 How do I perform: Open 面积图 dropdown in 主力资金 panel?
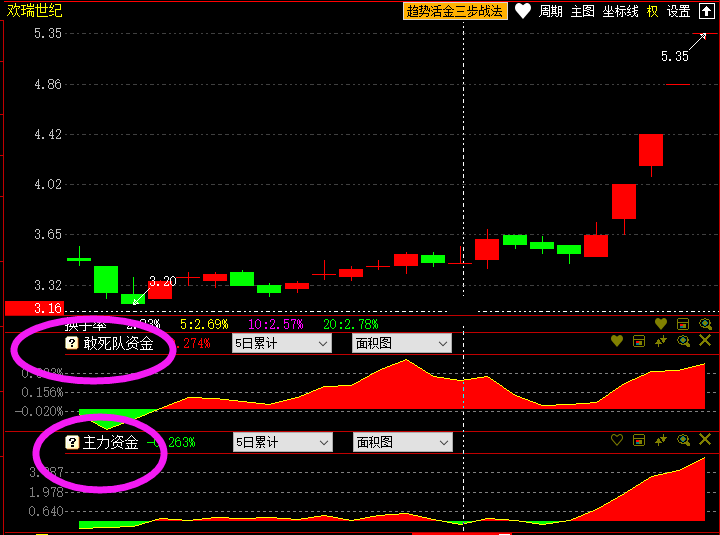(x=402, y=441)
